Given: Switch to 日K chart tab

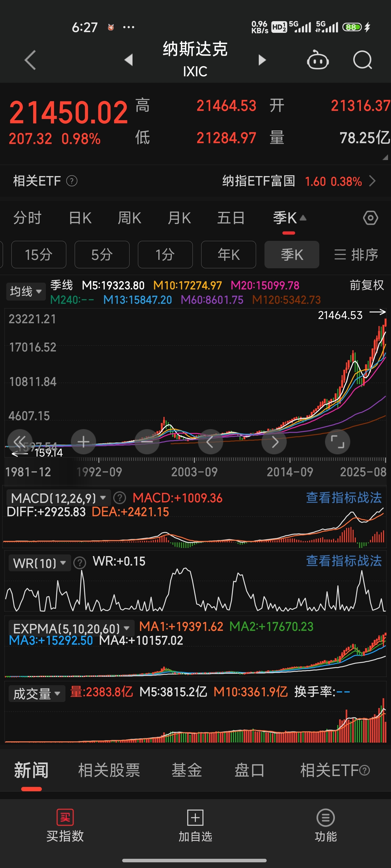Looking at the screenshot, I should pyautogui.click(x=80, y=218).
